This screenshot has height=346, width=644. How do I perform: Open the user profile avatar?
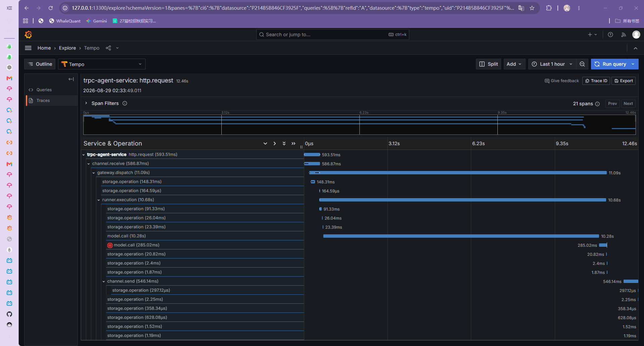[636, 35]
